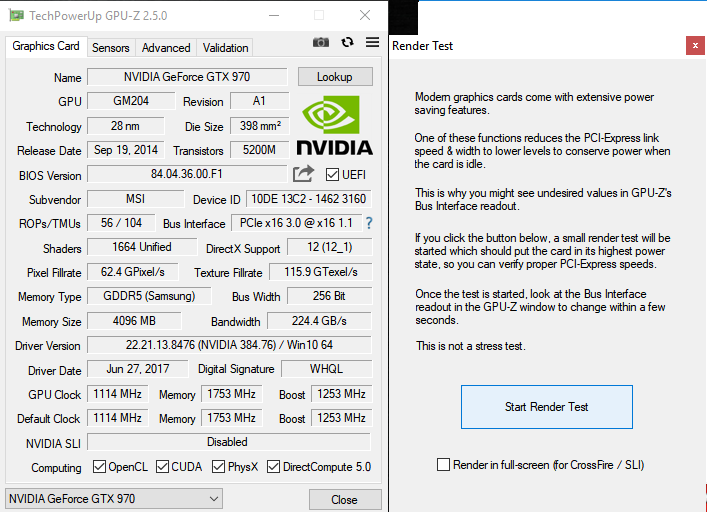Click the NVIDIA SLI field showing Disabled

click(229, 442)
